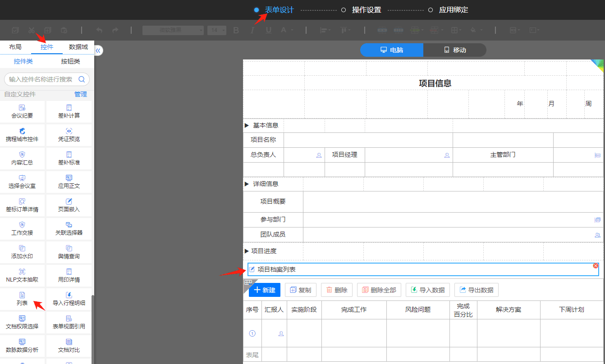Image resolution: width=605 pixels, height=364 pixels.
Task: Select the 差补计算 control
Action: point(69,111)
